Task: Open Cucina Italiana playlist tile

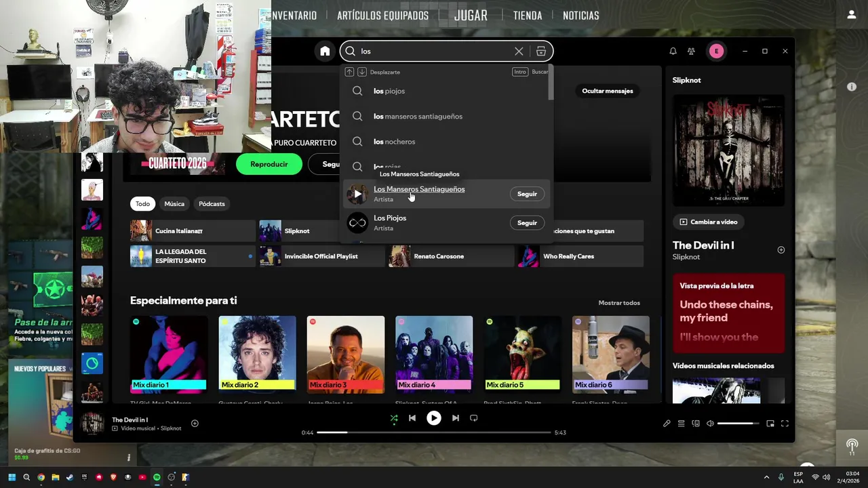Action: [193, 231]
